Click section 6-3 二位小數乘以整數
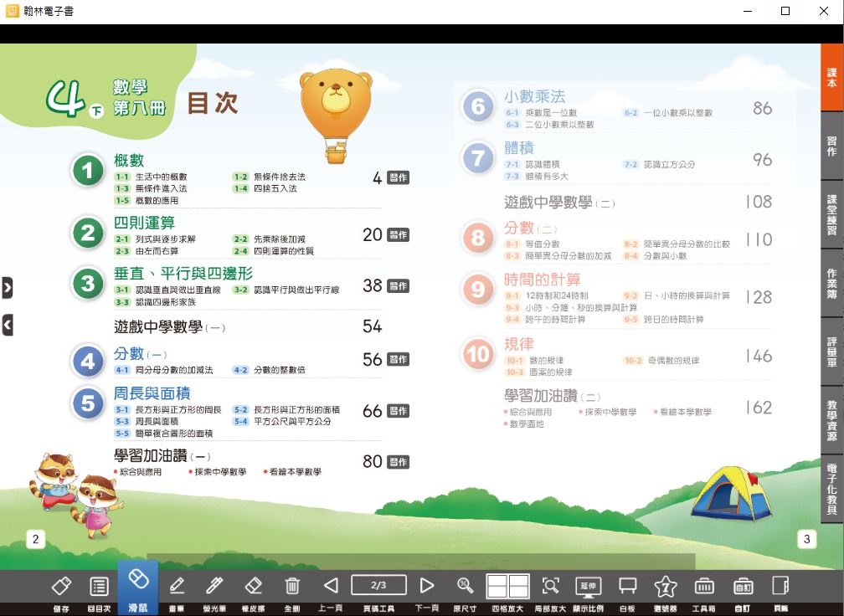The height and width of the screenshot is (616, 844). 549,124
